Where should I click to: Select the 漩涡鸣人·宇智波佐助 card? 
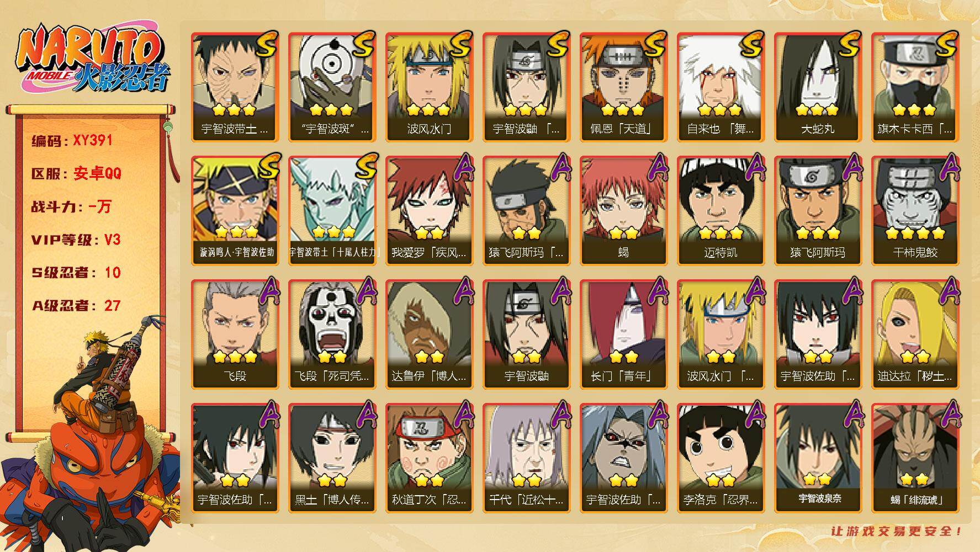click(235, 211)
